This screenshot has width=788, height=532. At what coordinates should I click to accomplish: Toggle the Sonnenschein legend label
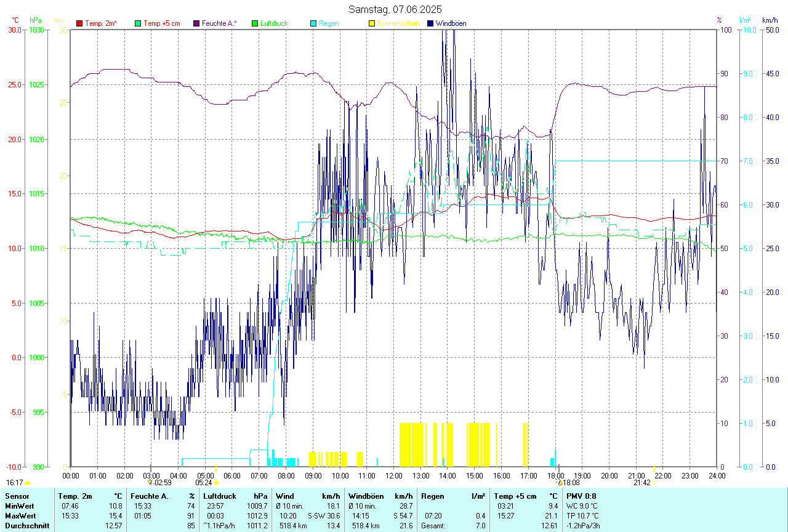[x=398, y=23]
